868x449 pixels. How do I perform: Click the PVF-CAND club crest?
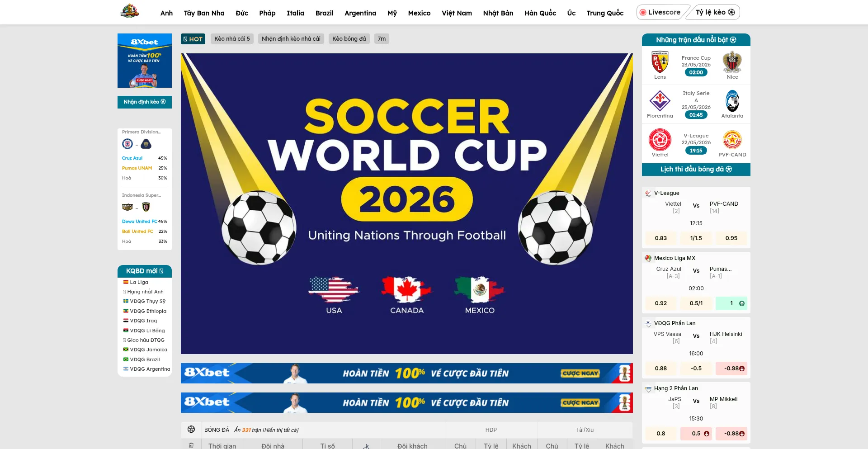(x=732, y=140)
